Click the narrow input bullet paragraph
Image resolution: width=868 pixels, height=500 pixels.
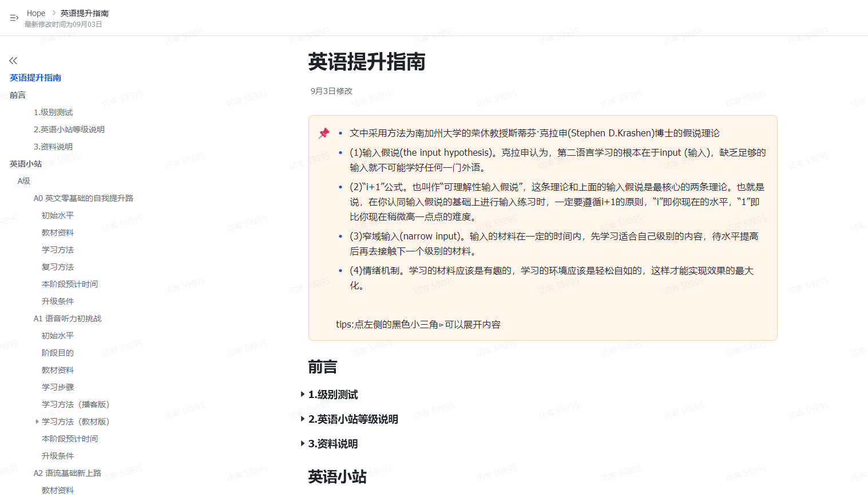(x=554, y=244)
